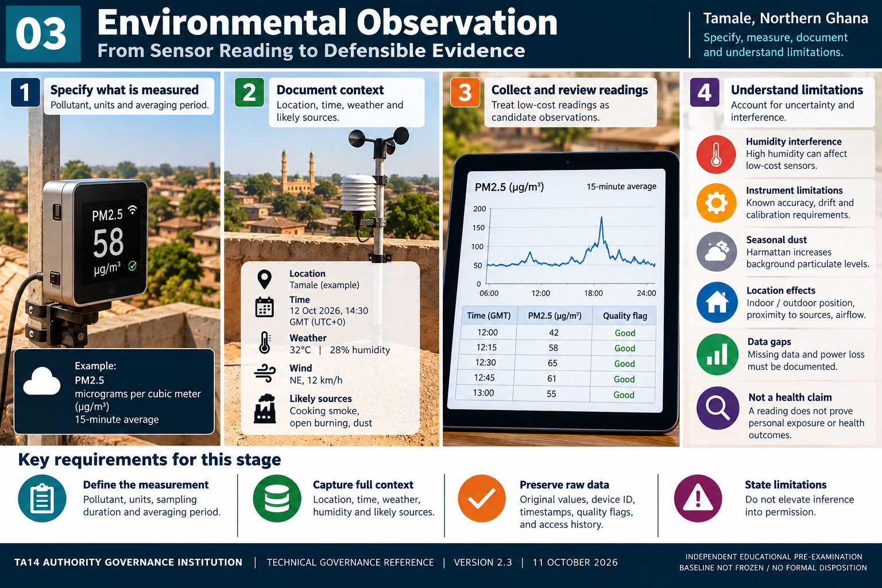Click the warning triangle icon beside State limitations
Screen dimensions: 882x588
pyautogui.click(x=698, y=498)
